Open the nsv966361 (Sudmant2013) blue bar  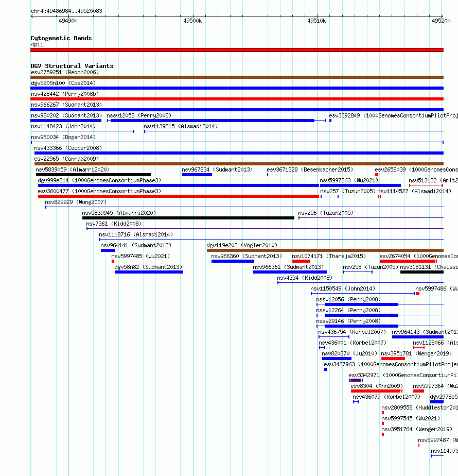pos(290,272)
